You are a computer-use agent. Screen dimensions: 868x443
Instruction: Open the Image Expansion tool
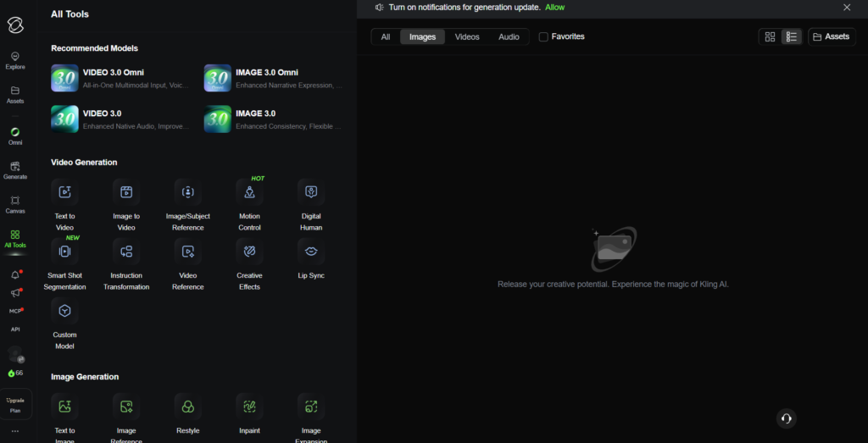(x=311, y=418)
